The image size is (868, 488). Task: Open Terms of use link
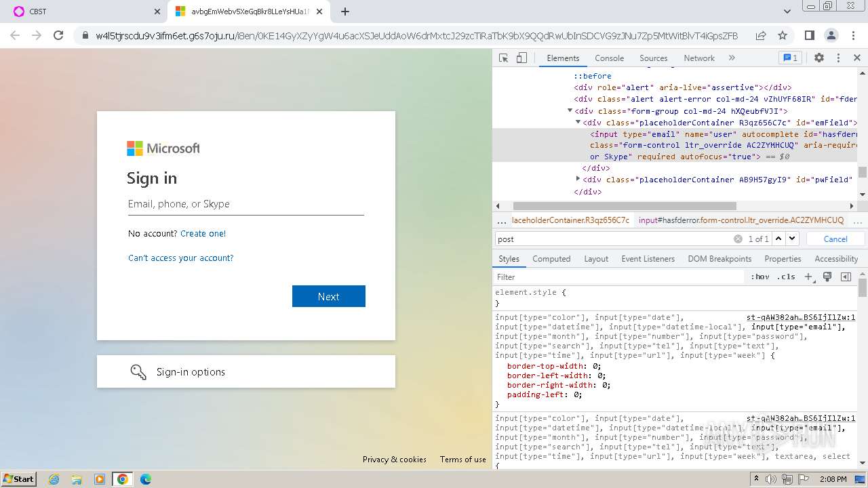tap(463, 459)
